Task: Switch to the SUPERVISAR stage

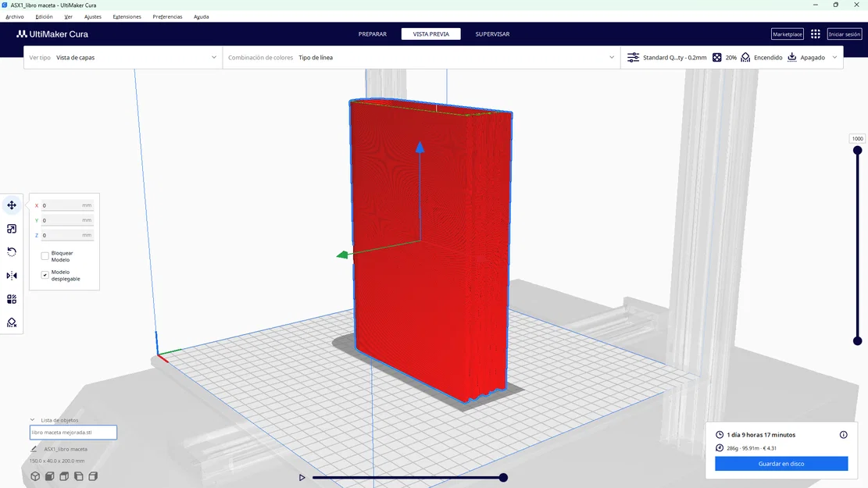Action: 493,34
